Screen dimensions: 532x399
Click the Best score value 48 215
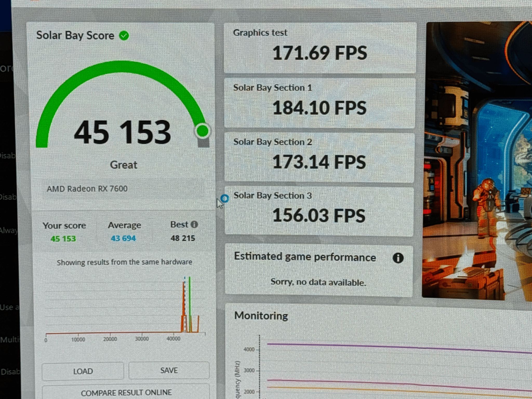[x=183, y=238]
